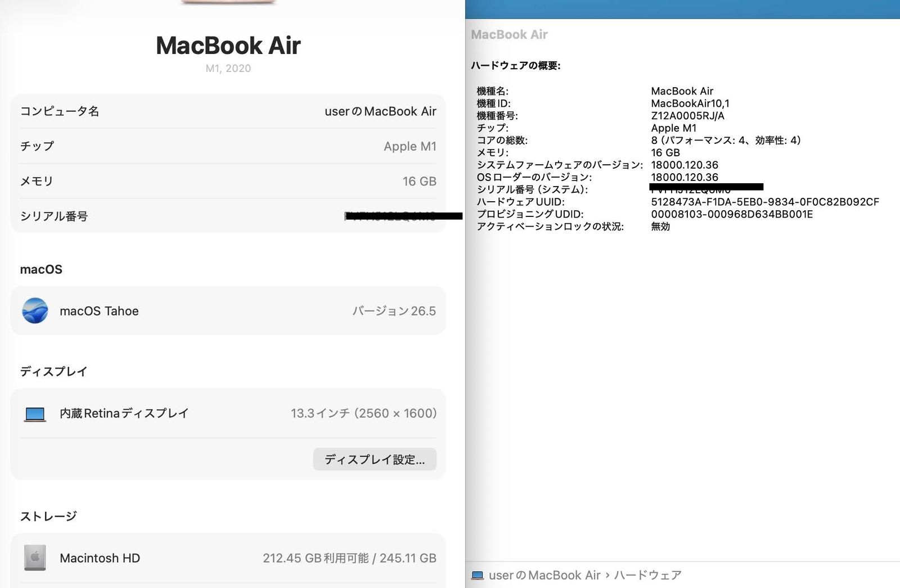
Task: Click the Macintosh HD drive icon
Action: 35,558
